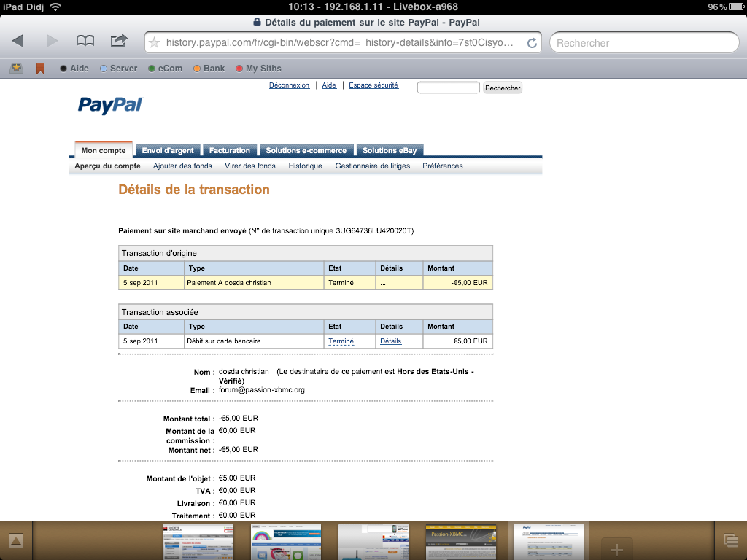Viewport: 747px width, 560px height.
Task: Click the 'TVA' label
Action: 205,491
